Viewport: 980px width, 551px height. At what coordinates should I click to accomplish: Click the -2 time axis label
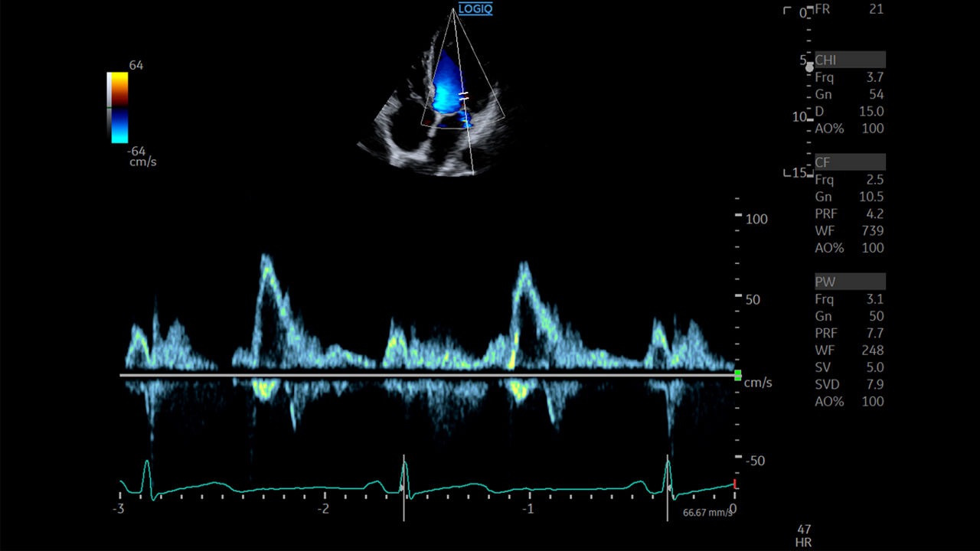click(324, 509)
